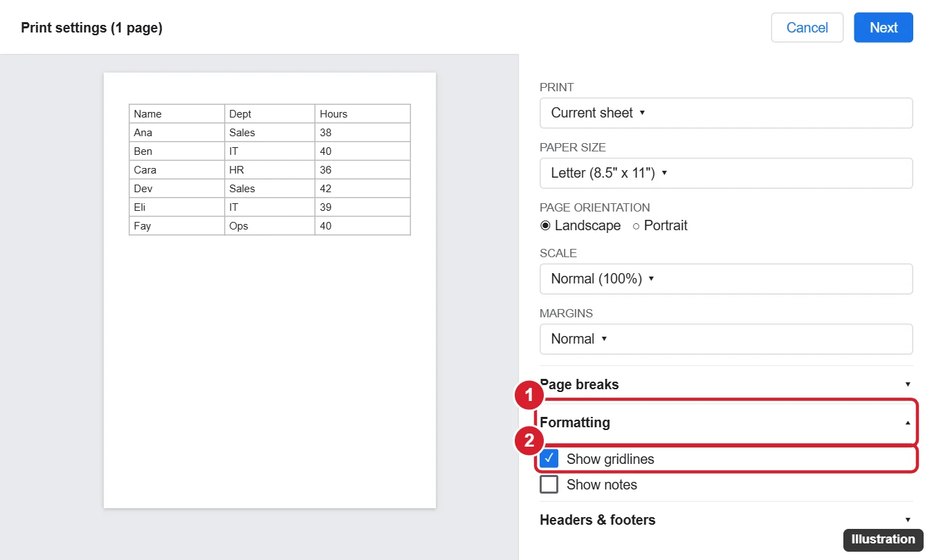Enable the Show notes checkbox
The image size is (934, 560).
[x=549, y=485]
